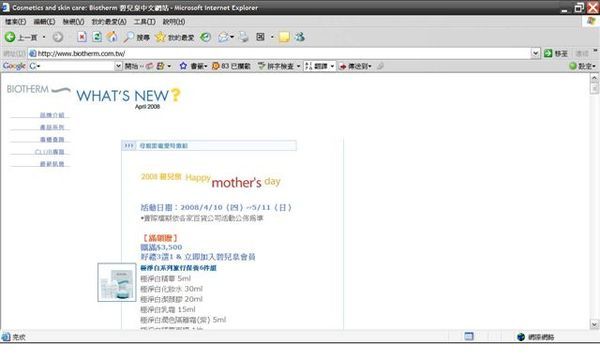Image resolution: width=600 pixels, height=360 pixels.
Task: Click the Windows flag logo throbber
Action: point(591,21)
